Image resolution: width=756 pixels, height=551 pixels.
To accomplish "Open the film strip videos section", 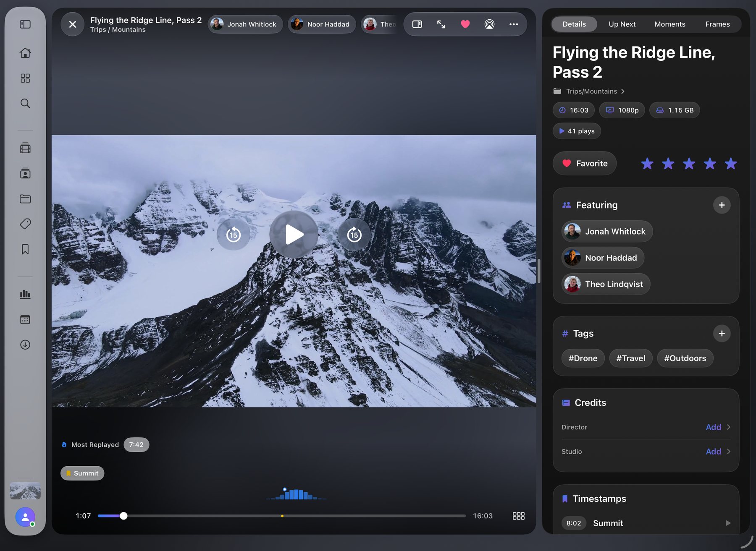I will (25, 148).
